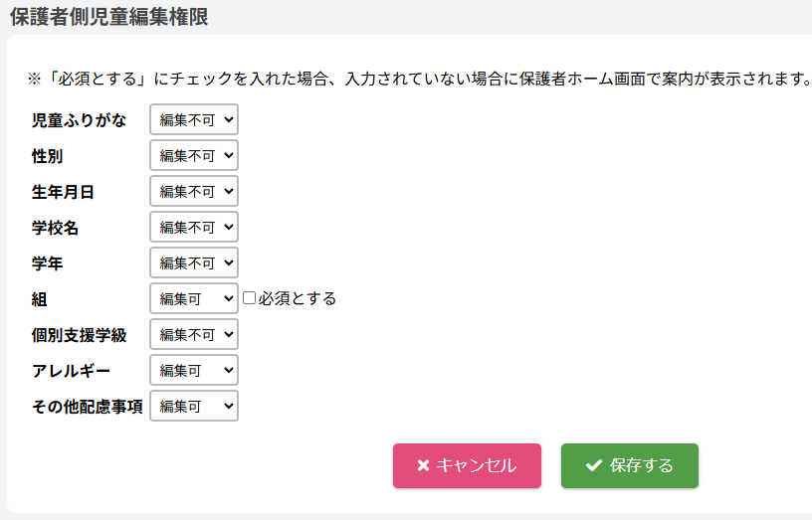
Task: Click the 保護者側児童編集権限 heading
Action: (x=108, y=17)
